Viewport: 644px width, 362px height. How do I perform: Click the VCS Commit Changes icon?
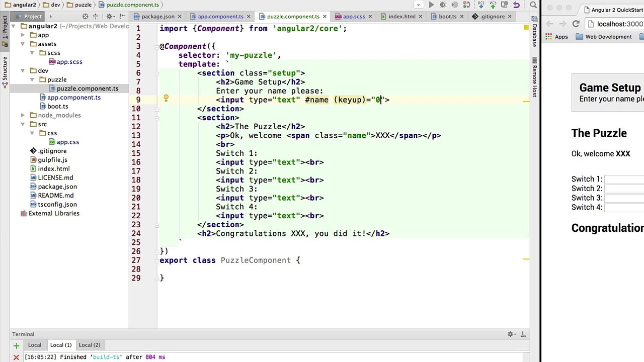click(493, 5)
